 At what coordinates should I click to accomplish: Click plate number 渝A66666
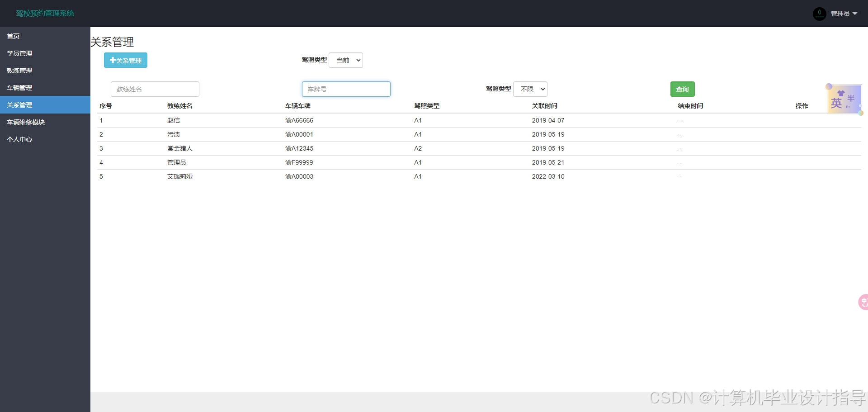(x=299, y=120)
